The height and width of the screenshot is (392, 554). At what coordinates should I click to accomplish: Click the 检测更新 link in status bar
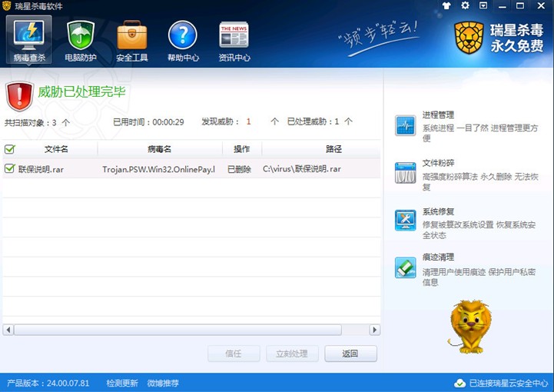pos(122,383)
